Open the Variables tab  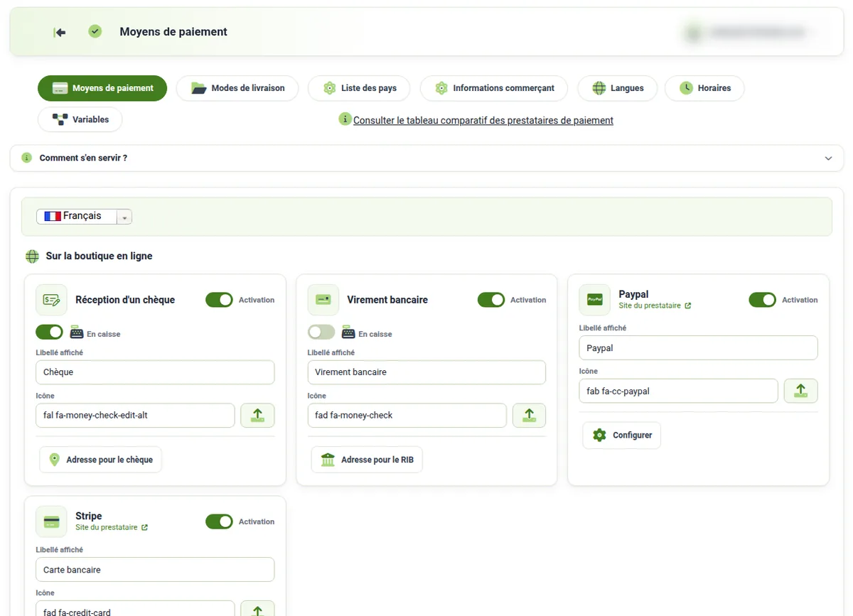click(80, 119)
